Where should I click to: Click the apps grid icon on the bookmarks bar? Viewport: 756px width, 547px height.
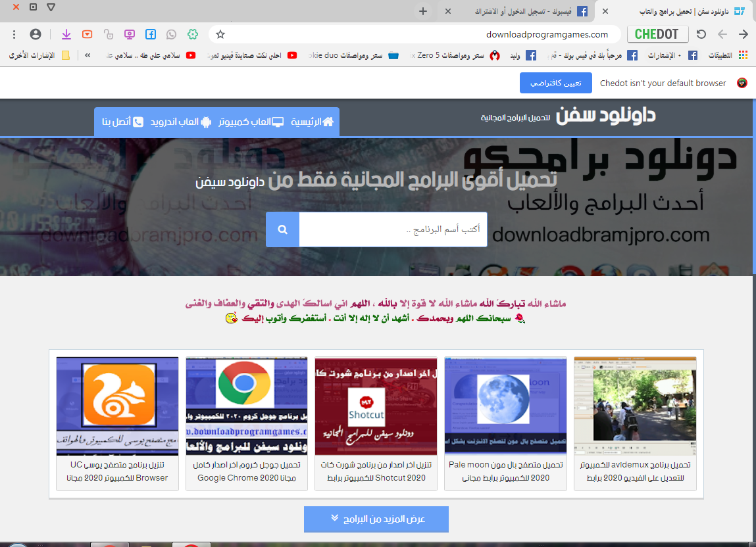coord(744,55)
